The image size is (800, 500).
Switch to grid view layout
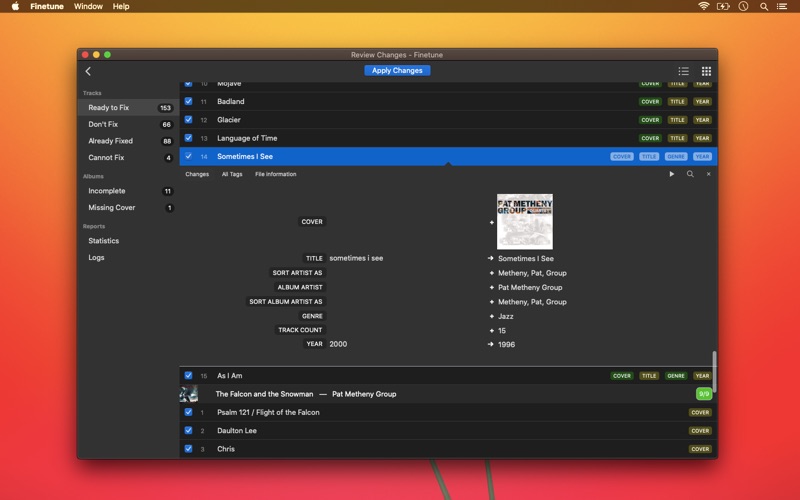[x=706, y=71]
